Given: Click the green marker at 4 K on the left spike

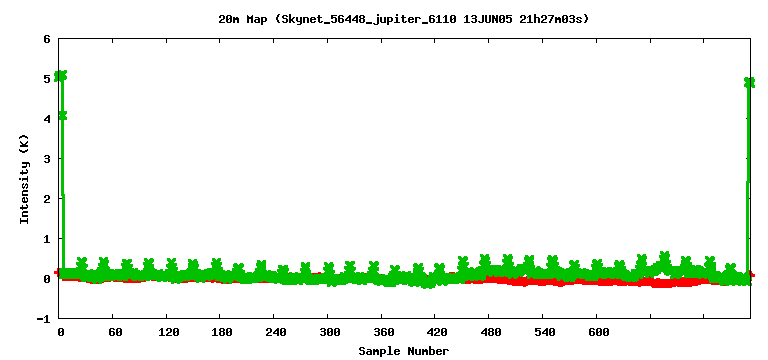Looking at the screenshot, I should (62, 116).
